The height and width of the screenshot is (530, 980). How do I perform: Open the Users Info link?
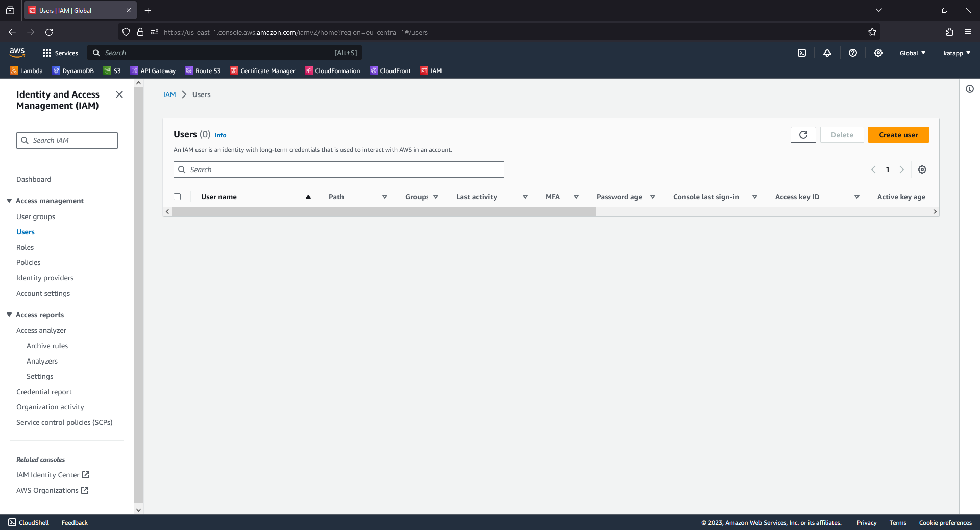pos(220,135)
